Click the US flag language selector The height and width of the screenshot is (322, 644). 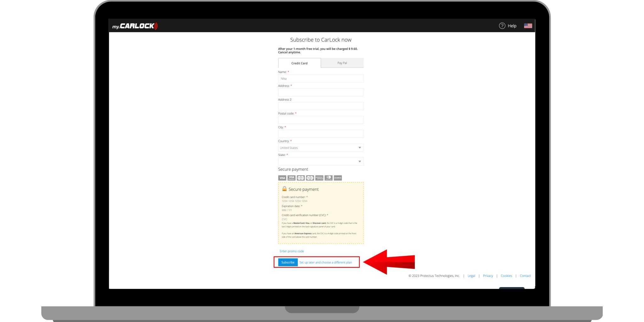click(x=528, y=25)
